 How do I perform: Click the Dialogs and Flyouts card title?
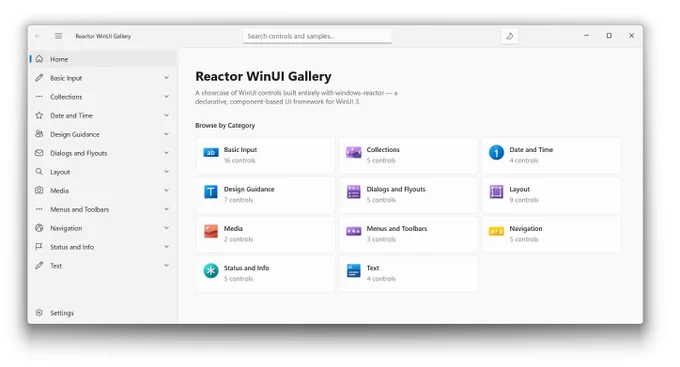click(396, 189)
